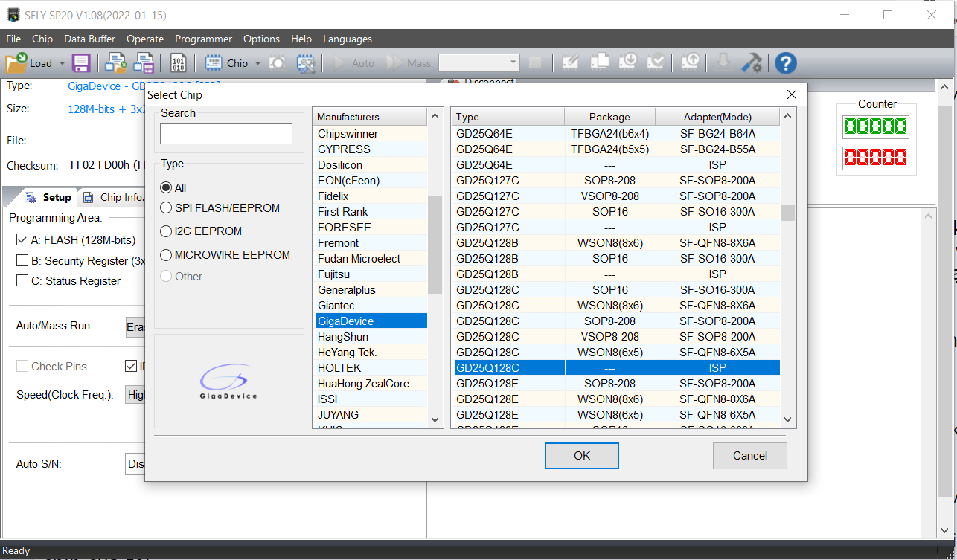The width and height of the screenshot is (957, 560).
Task: Select ISSI in the Manufacturers list
Action: 371,399
